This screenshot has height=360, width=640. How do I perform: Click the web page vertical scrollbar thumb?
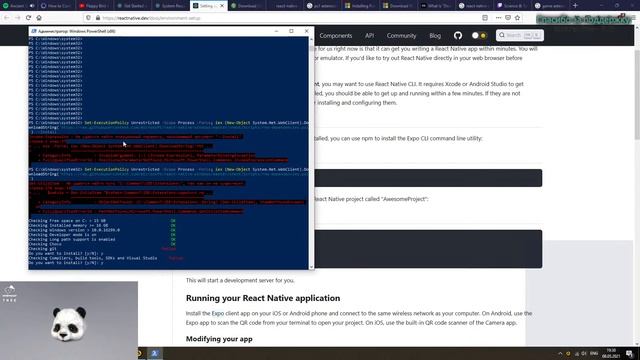637,96
